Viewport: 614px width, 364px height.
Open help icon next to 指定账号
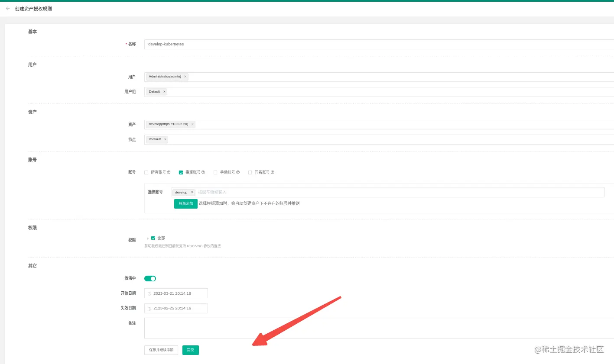203,172
